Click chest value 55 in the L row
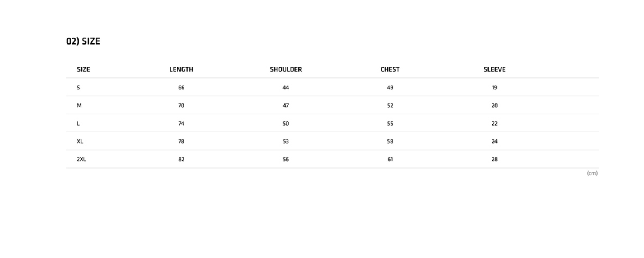The image size is (644, 258). point(390,124)
